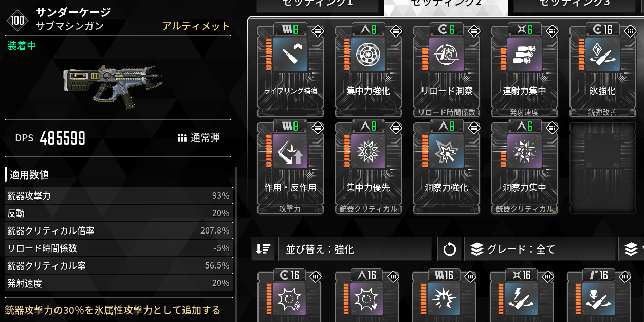Select the ライフリング補強 module icon
644x322 pixels.
tap(290, 55)
